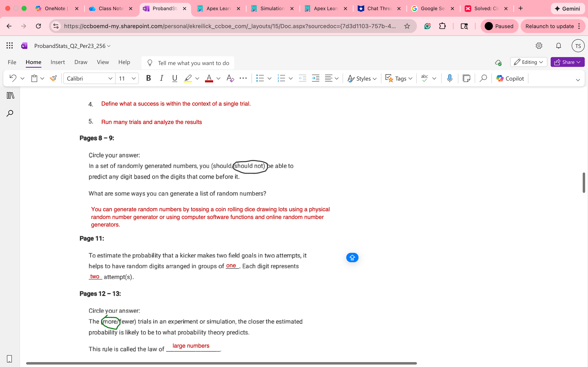The width and height of the screenshot is (588, 367).
Task: Open the font size dropdown
Action: click(x=133, y=78)
